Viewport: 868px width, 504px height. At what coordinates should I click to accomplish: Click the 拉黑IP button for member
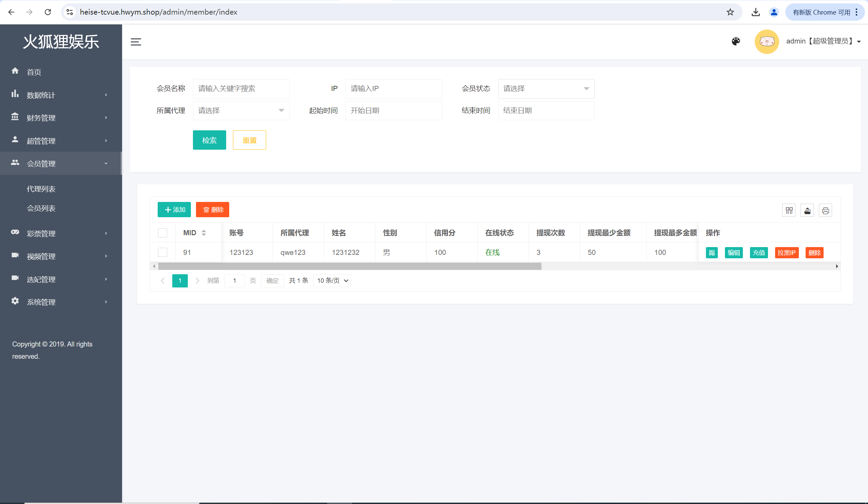[787, 252]
